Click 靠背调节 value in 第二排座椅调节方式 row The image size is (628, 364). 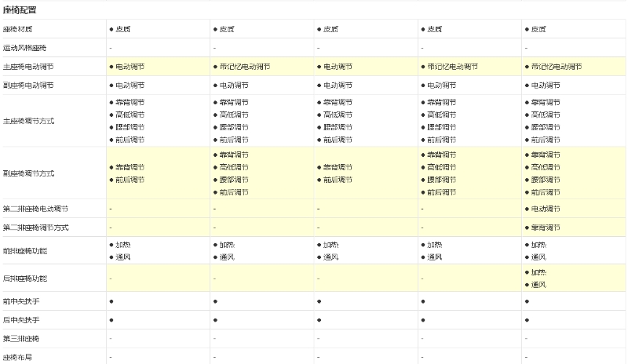click(x=546, y=227)
